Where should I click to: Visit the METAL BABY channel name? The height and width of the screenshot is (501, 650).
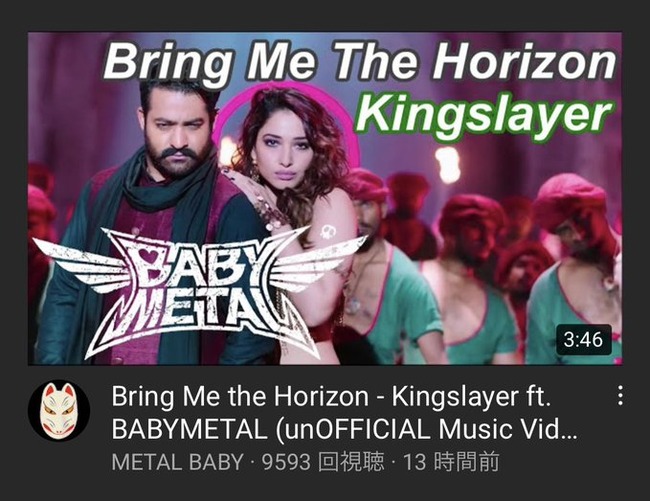point(177,462)
